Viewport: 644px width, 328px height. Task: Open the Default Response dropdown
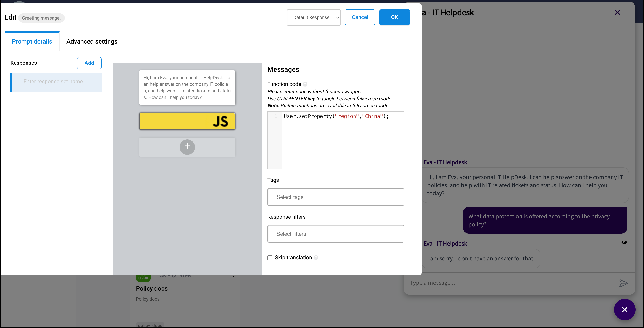314,17
